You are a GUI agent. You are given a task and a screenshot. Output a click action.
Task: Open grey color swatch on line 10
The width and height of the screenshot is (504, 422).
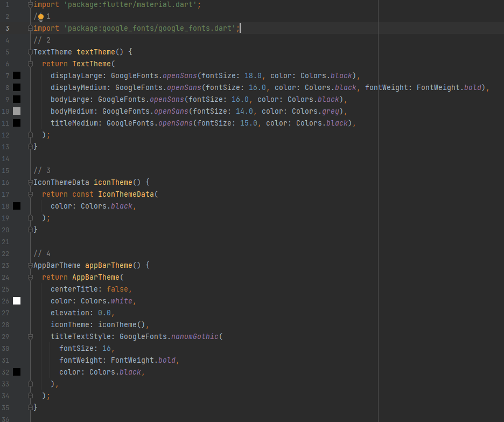pos(17,111)
